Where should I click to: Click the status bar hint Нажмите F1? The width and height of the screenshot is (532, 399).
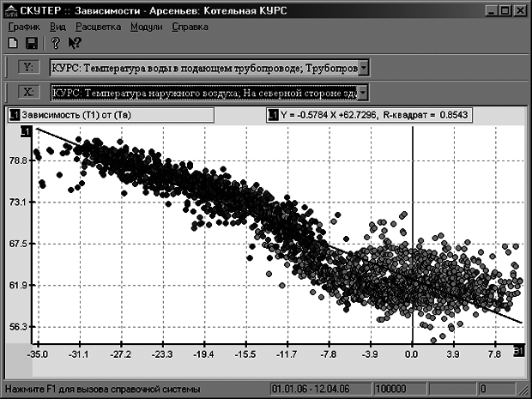pos(103,389)
